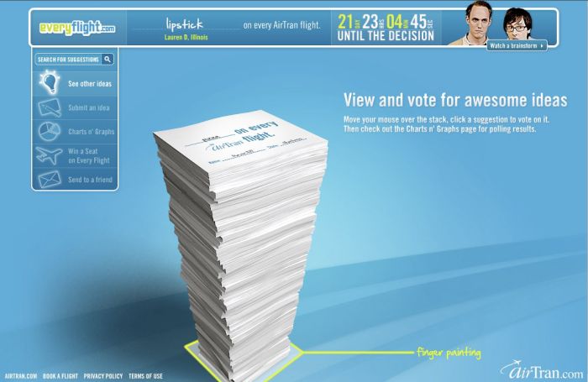Follow the Book a Flight footer link
The height and width of the screenshot is (382, 588).
coord(60,376)
